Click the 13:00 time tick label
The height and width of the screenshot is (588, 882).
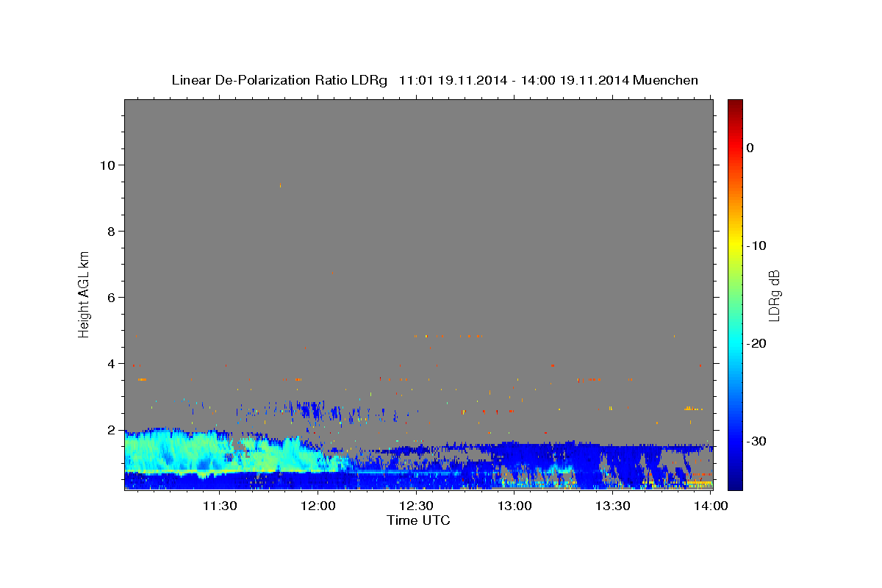[x=514, y=506]
